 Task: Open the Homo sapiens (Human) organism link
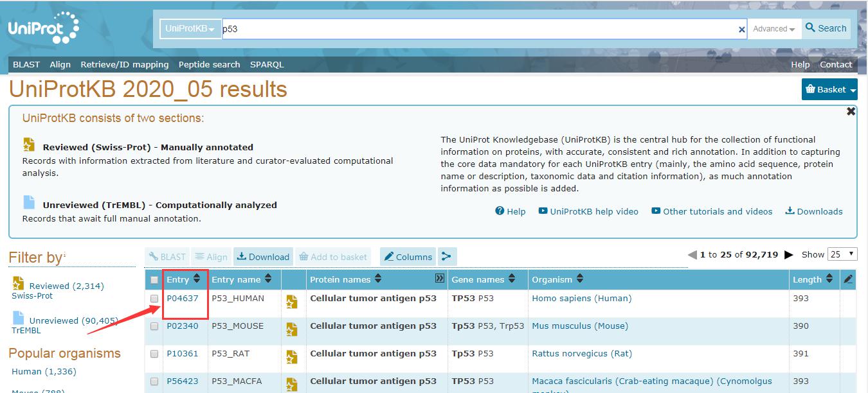581,299
